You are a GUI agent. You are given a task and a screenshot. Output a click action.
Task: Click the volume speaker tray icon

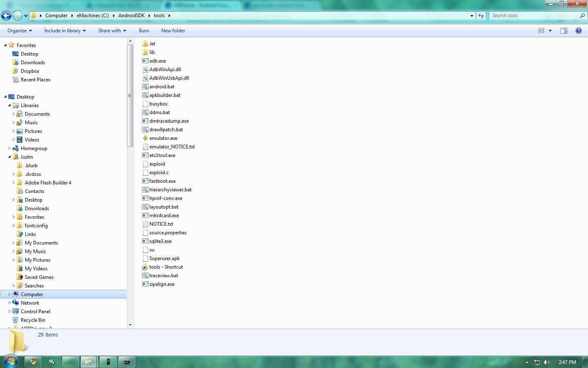tap(547, 362)
